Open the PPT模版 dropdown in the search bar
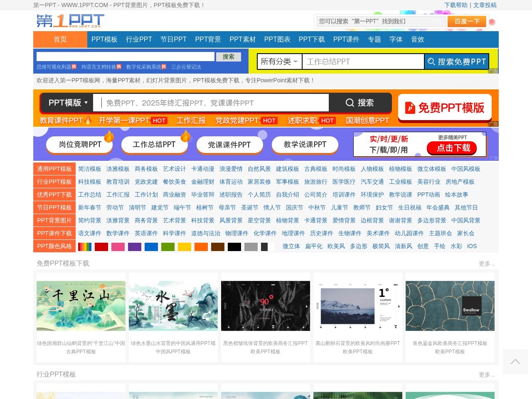Viewport: 532px width, 399px height. point(66,103)
